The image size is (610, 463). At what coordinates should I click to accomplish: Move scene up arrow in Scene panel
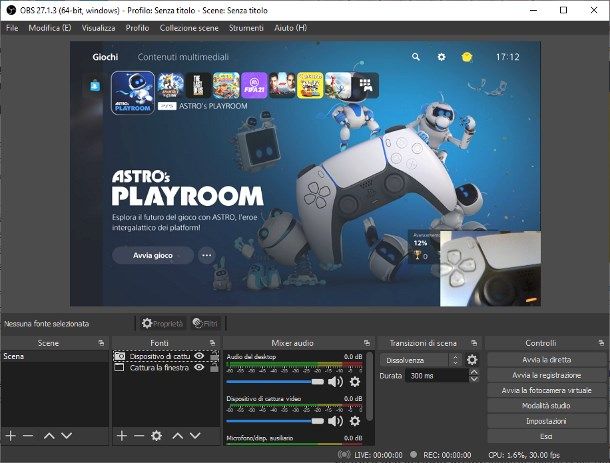(x=49, y=436)
